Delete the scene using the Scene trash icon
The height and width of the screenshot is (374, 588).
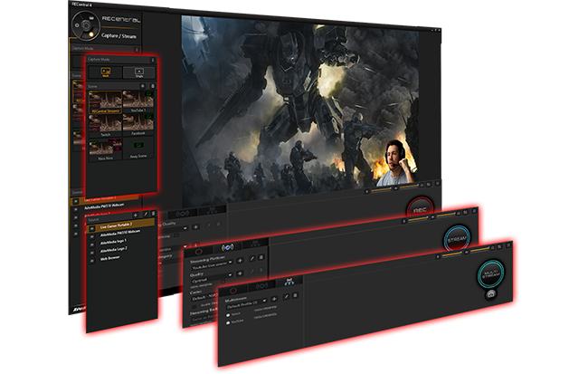click(152, 86)
